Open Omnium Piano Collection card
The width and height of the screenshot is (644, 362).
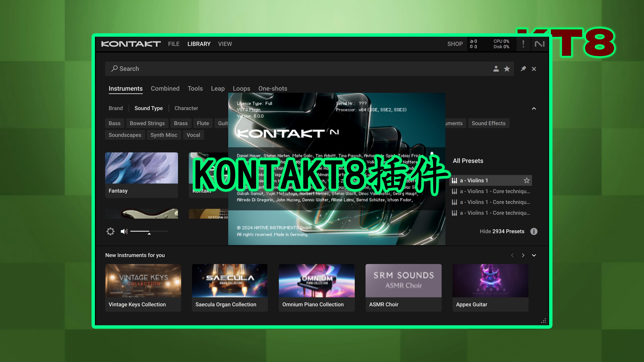click(316, 288)
